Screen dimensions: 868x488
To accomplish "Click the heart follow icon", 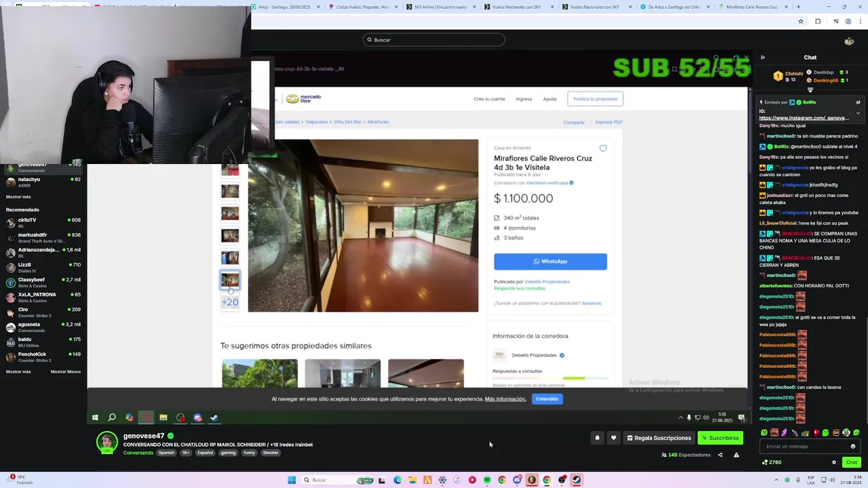I will (x=614, y=438).
